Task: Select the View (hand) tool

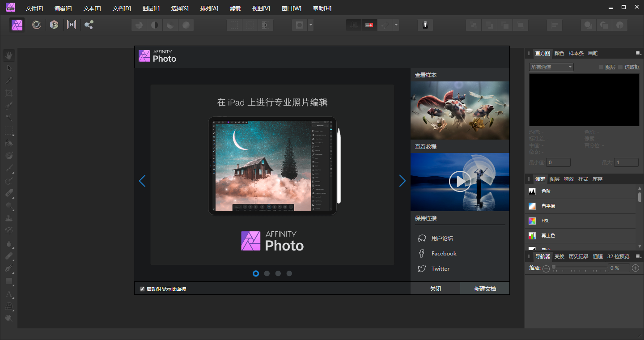Action: tap(9, 55)
